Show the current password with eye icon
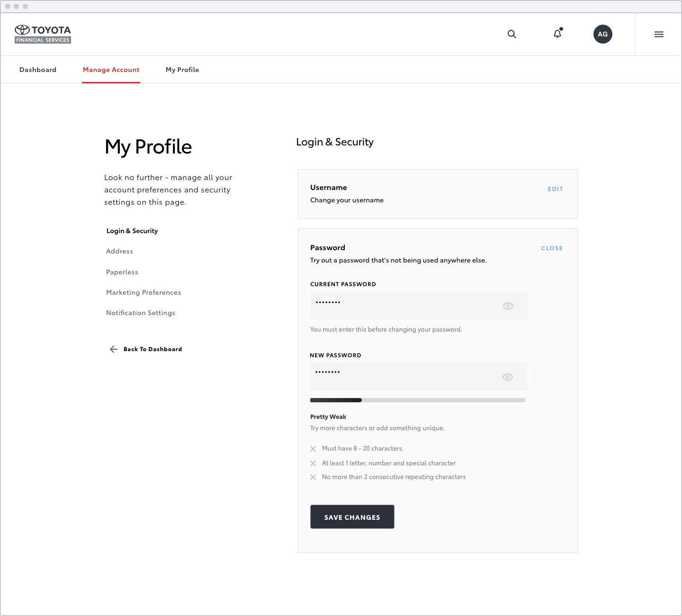 [508, 306]
